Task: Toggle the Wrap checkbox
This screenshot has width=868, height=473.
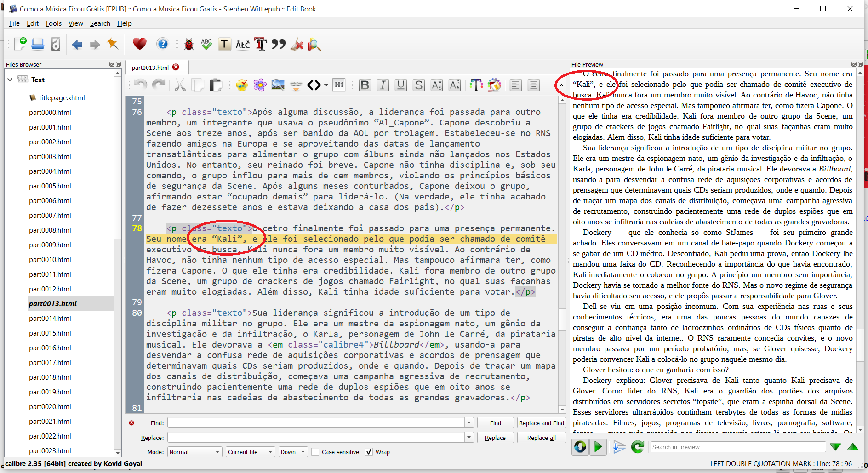Action: (x=369, y=452)
